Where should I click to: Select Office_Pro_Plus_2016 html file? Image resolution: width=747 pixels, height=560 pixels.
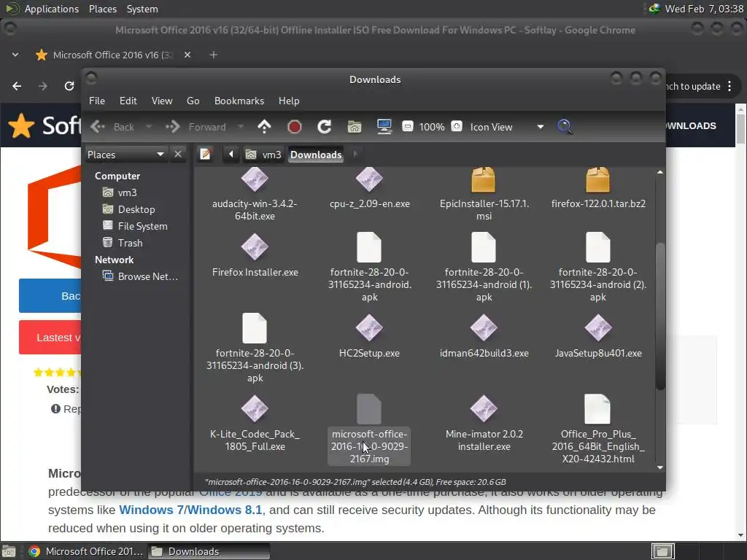pyautogui.click(x=598, y=429)
